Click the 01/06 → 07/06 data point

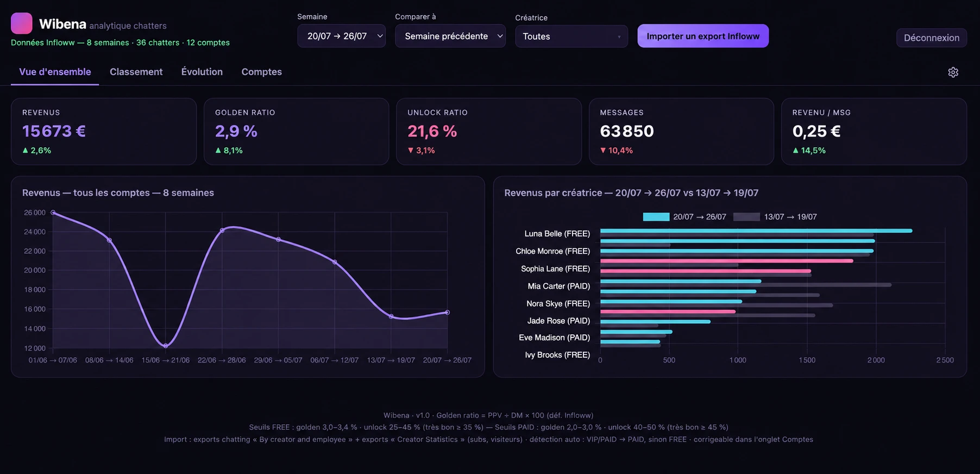(53, 213)
